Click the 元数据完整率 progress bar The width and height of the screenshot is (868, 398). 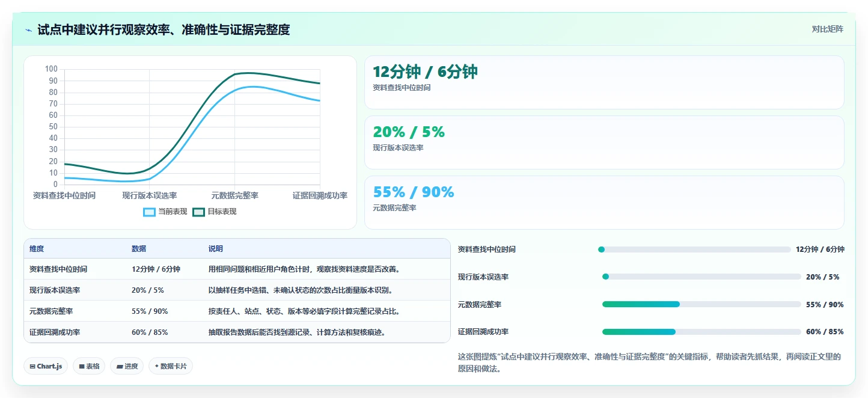point(701,304)
